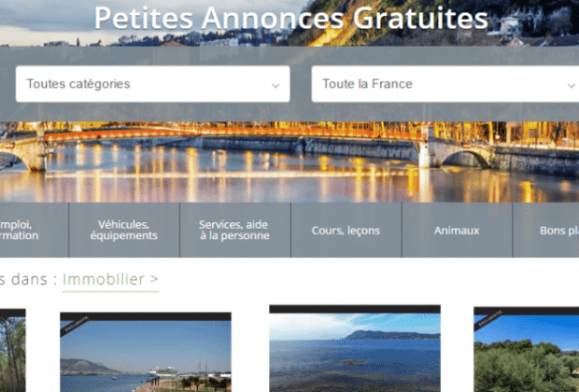
Task: Click Exclusivité ribbon on the green trees listing
Action: pos(489,319)
